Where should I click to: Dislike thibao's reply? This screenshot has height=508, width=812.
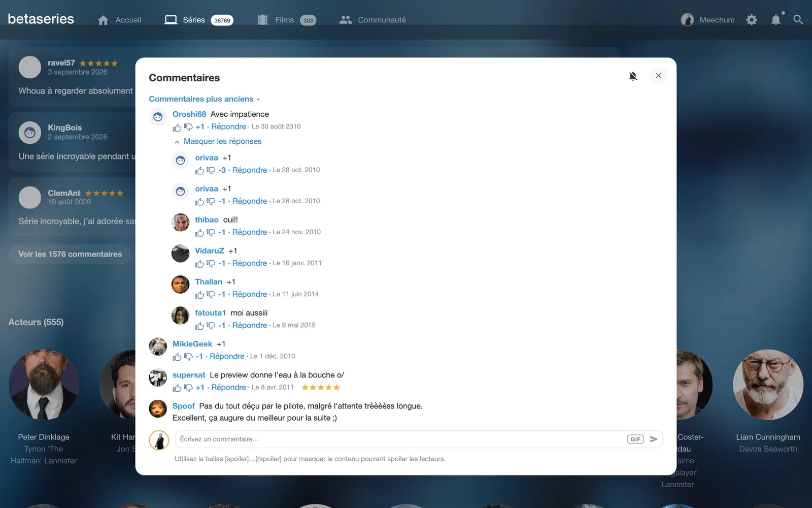pyautogui.click(x=211, y=233)
